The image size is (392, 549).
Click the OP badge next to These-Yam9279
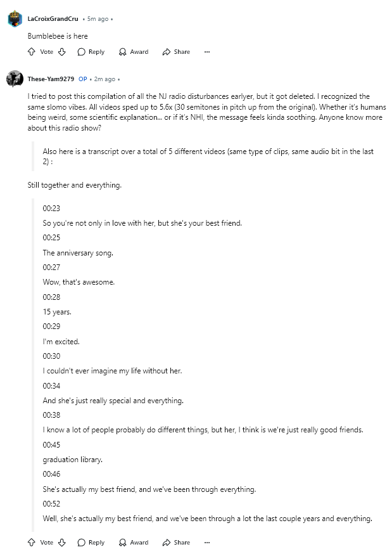82,79
